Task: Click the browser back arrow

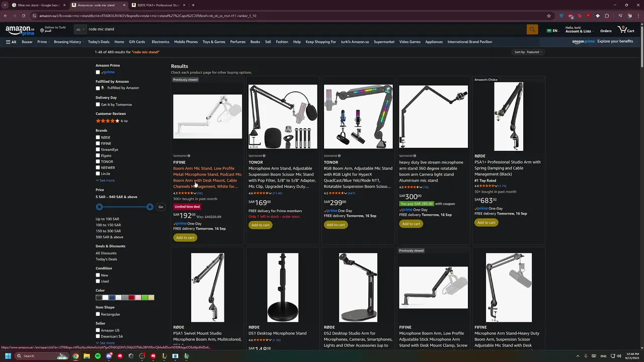Action: (6, 16)
